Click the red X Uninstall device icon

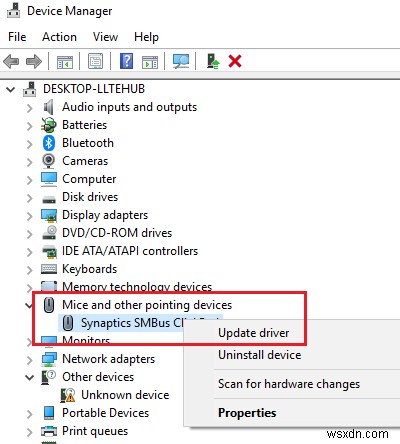pyautogui.click(x=235, y=61)
